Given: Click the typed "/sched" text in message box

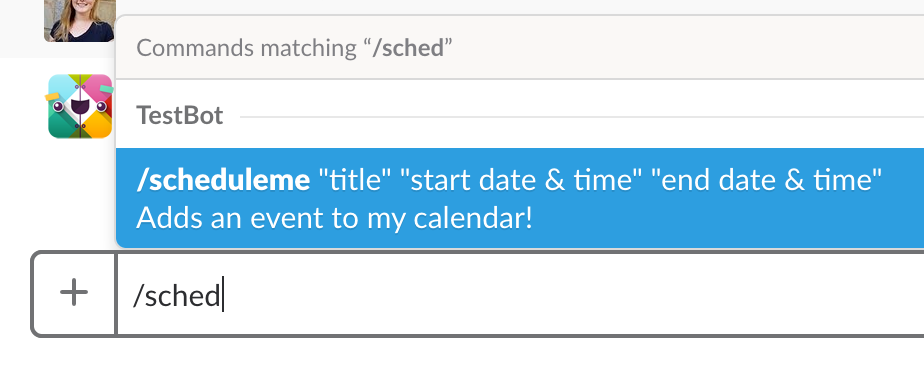Looking at the screenshot, I should (176, 294).
